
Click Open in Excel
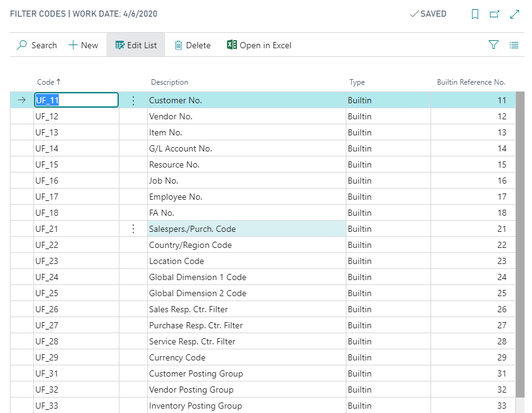259,45
